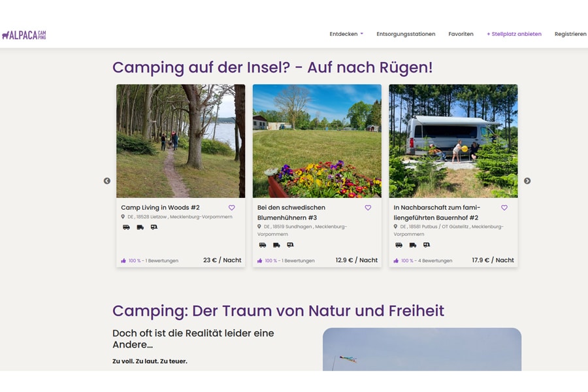This screenshot has width=588, height=392.
Task: Select '100 % - 4 Bewertungen' rating text
Action: point(427,261)
